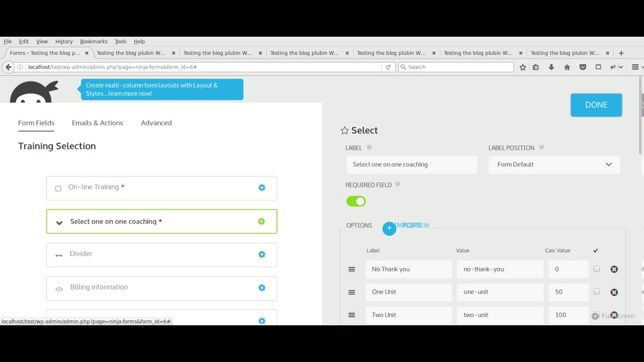Check default-selected box for One Unit
This screenshot has height=362, width=644.
tap(597, 292)
